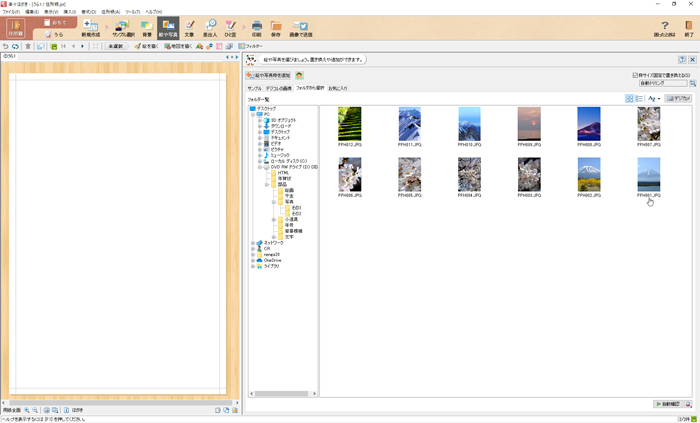Expand the ダウンロード folder node
Screen dimensions: 700x423
coord(259,125)
